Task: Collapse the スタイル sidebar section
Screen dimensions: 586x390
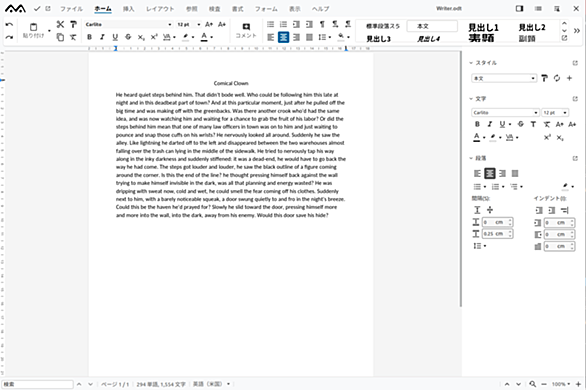Action: 471,63
